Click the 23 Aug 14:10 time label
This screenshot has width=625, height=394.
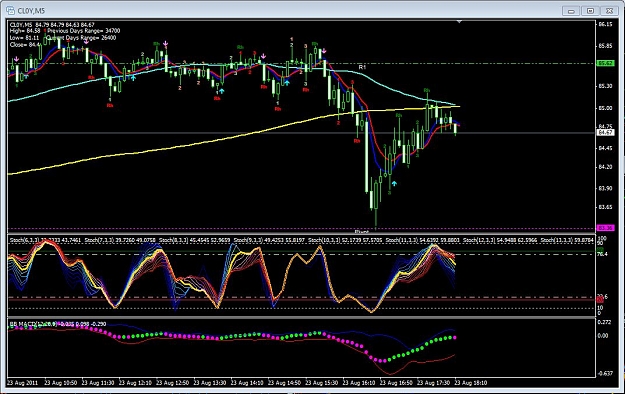coord(247,382)
